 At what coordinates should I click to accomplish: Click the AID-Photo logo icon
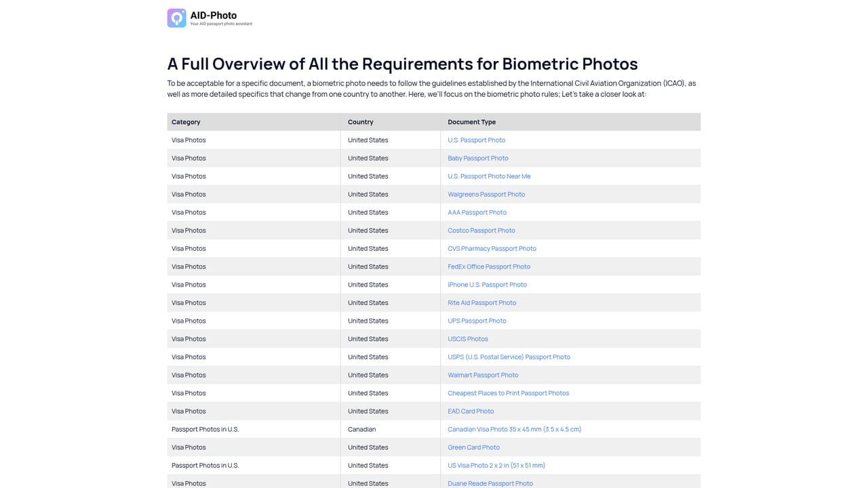(176, 18)
